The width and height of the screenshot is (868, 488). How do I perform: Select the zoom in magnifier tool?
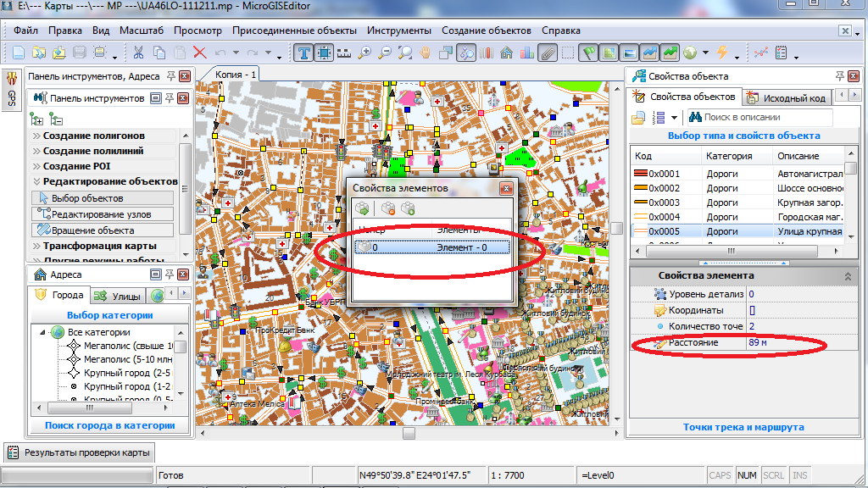click(x=365, y=53)
